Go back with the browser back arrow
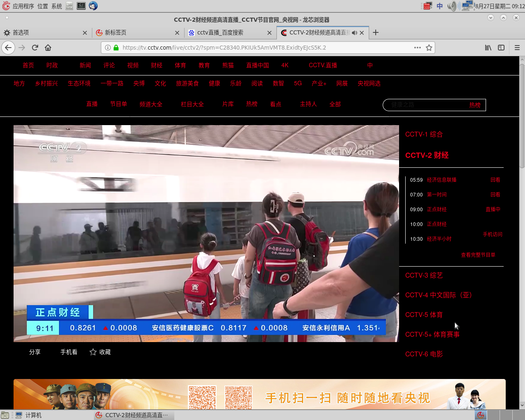 pyautogui.click(x=8, y=48)
